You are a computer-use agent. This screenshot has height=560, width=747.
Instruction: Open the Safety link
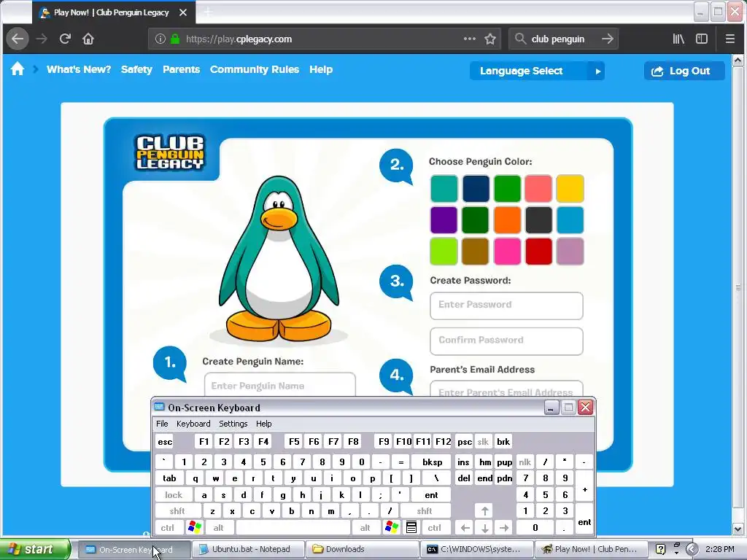[136, 69]
